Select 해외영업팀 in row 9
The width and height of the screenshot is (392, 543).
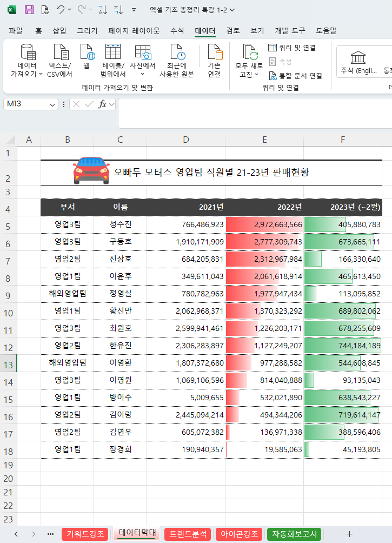coord(68,294)
